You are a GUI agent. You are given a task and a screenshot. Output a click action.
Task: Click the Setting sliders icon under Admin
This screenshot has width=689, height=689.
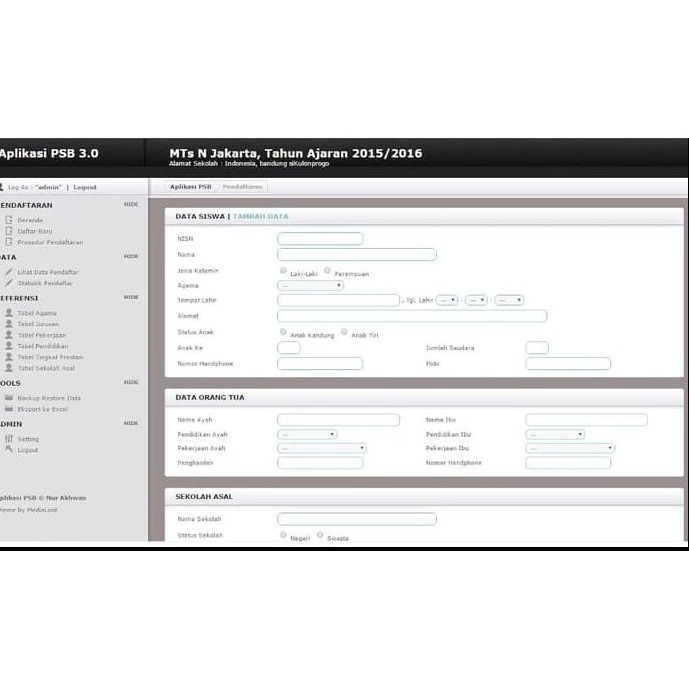[x=8, y=439]
